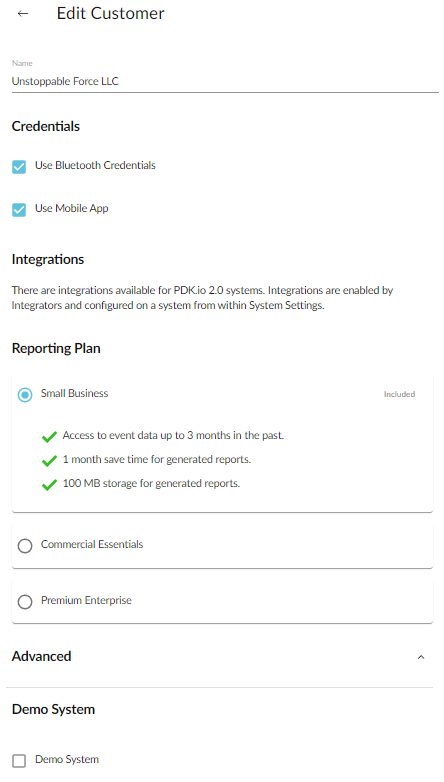Click green checkmark beside 1 month save time
This screenshot has height=782, width=444.
(49, 461)
